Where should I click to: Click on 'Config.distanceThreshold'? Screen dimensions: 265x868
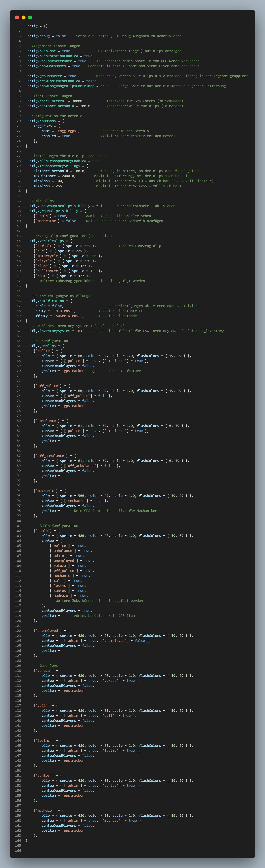[x=50, y=106]
